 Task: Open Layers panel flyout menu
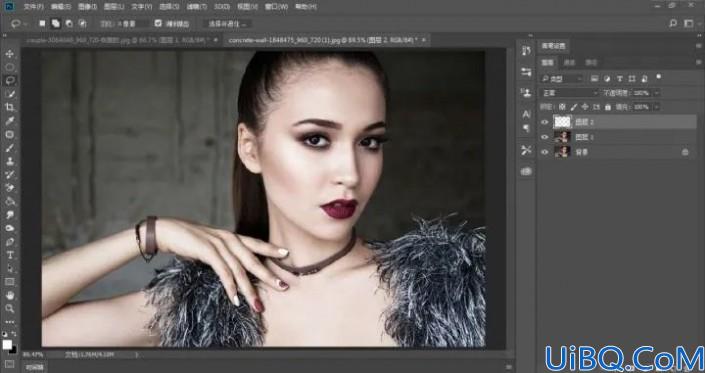[x=698, y=62]
